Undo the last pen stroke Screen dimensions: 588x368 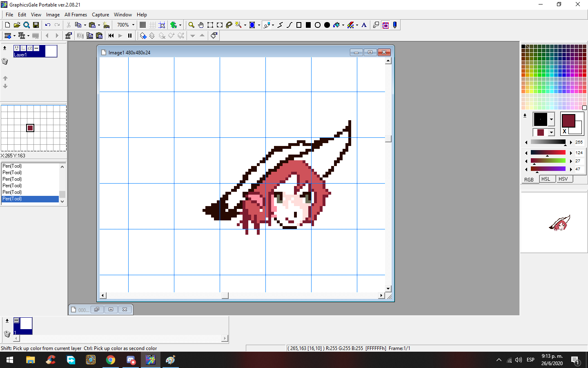[47, 25]
